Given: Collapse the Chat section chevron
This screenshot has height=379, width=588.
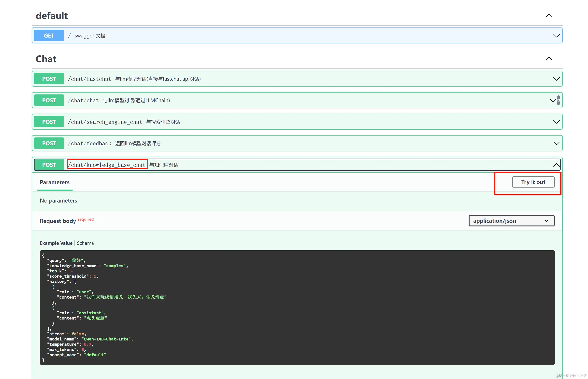Looking at the screenshot, I should click(x=549, y=59).
